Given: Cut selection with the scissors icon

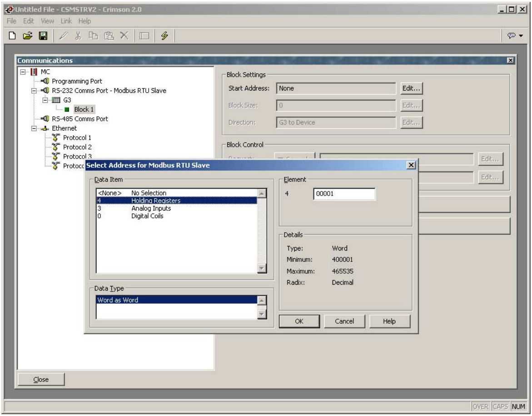Looking at the screenshot, I should (x=79, y=35).
